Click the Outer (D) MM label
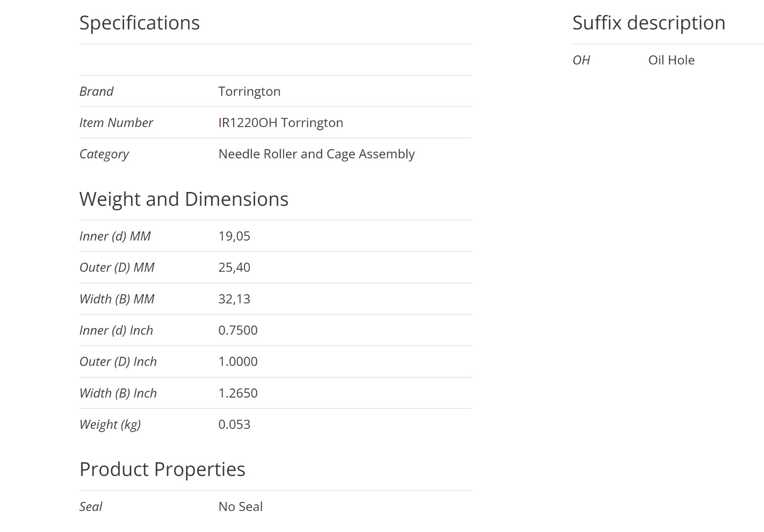Image resolution: width=764 pixels, height=532 pixels. (117, 267)
